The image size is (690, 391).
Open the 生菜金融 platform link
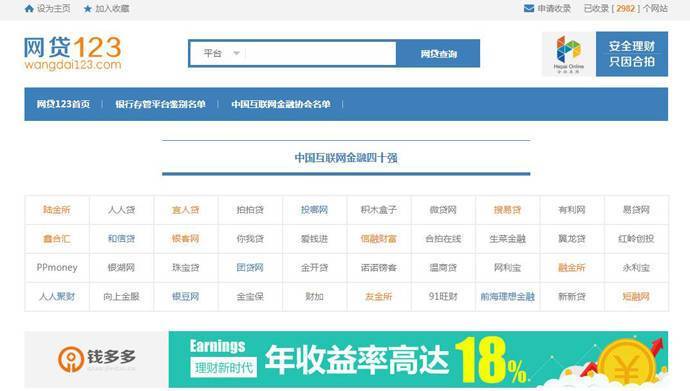(507, 239)
